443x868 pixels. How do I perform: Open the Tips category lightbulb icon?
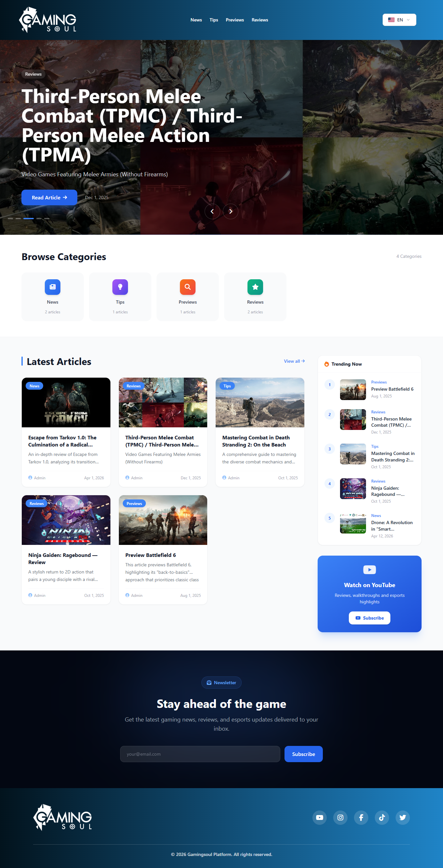[x=120, y=287]
